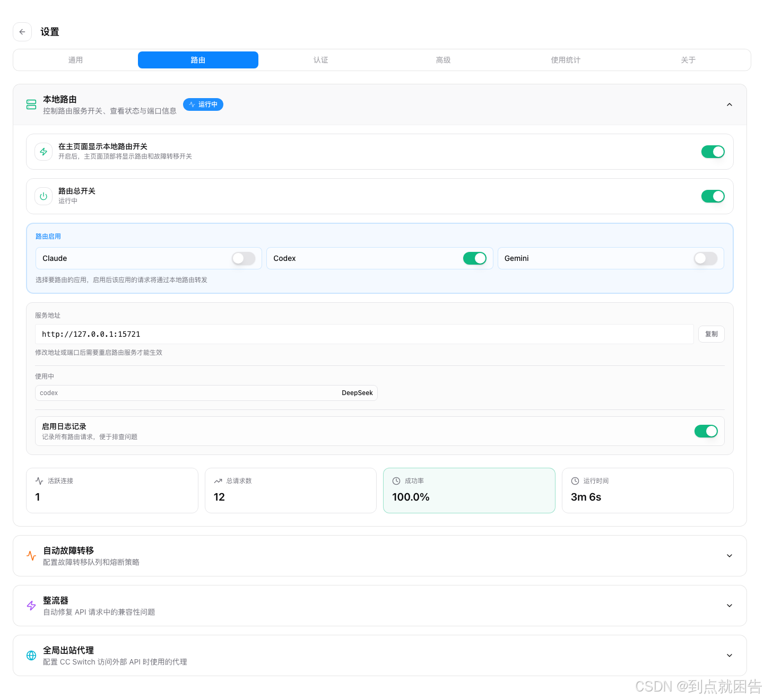
Task: Go to the 高级 tab
Action: [x=443, y=60]
